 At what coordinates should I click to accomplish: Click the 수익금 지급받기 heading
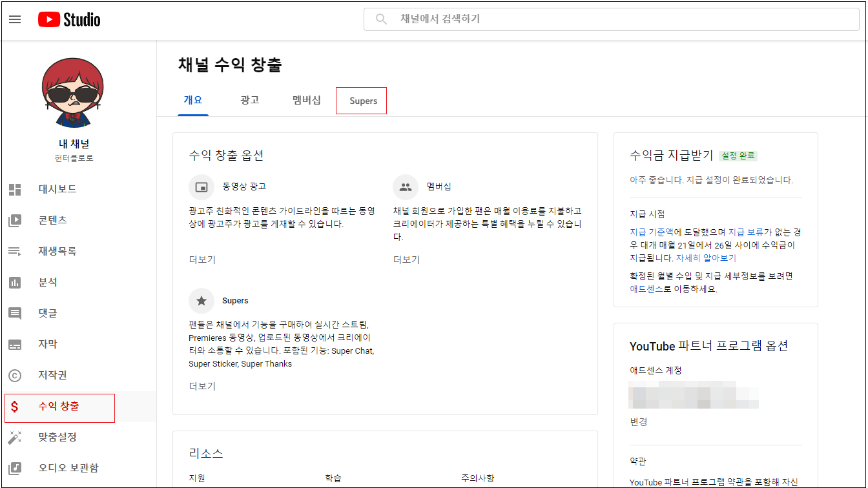(x=671, y=155)
